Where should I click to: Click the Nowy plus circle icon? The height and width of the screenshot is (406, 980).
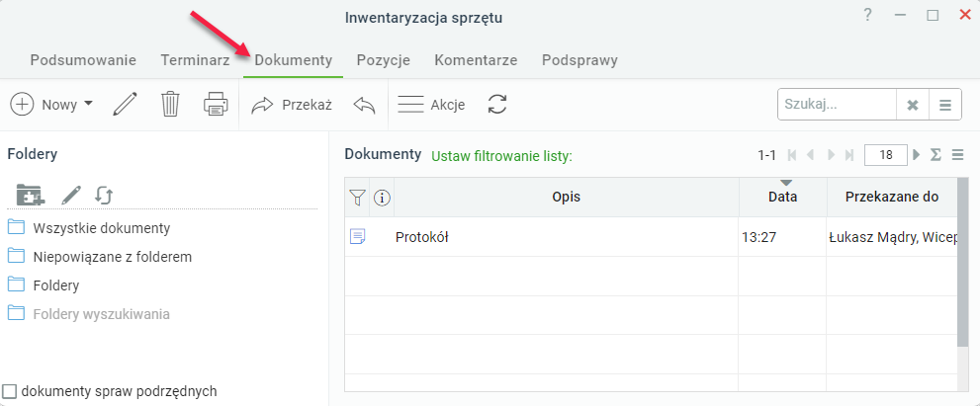click(23, 105)
